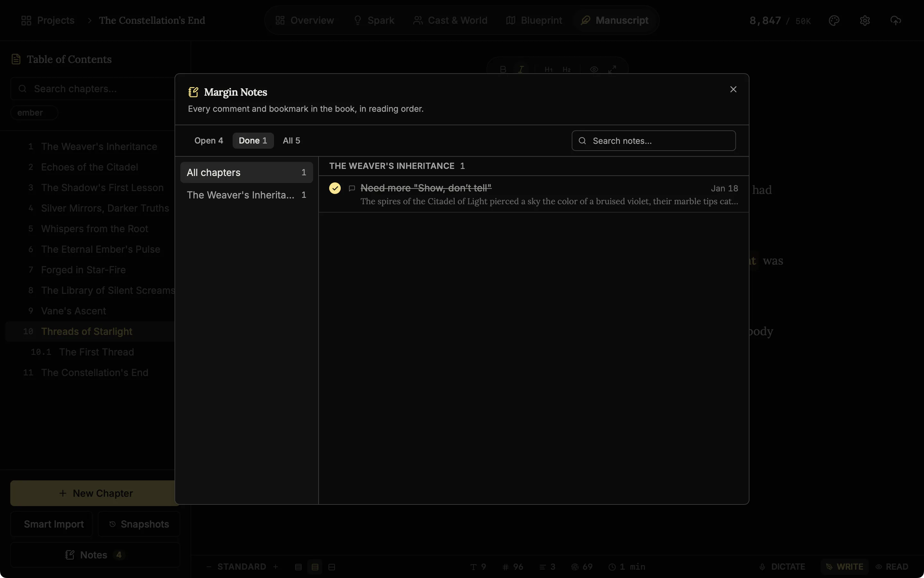Image resolution: width=924 pixels, height=578 pixels.
Task: Open the settings gear icon
Action: point(865,20)
